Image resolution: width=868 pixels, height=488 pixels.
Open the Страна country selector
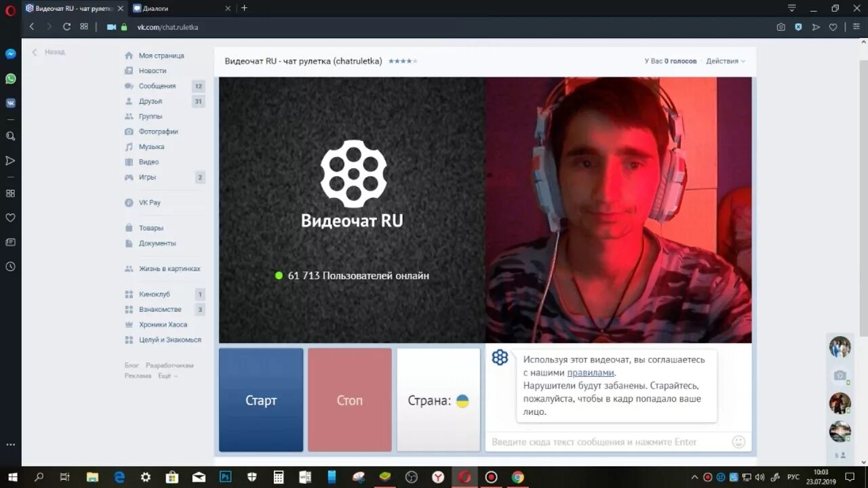(x=439, y=400)
